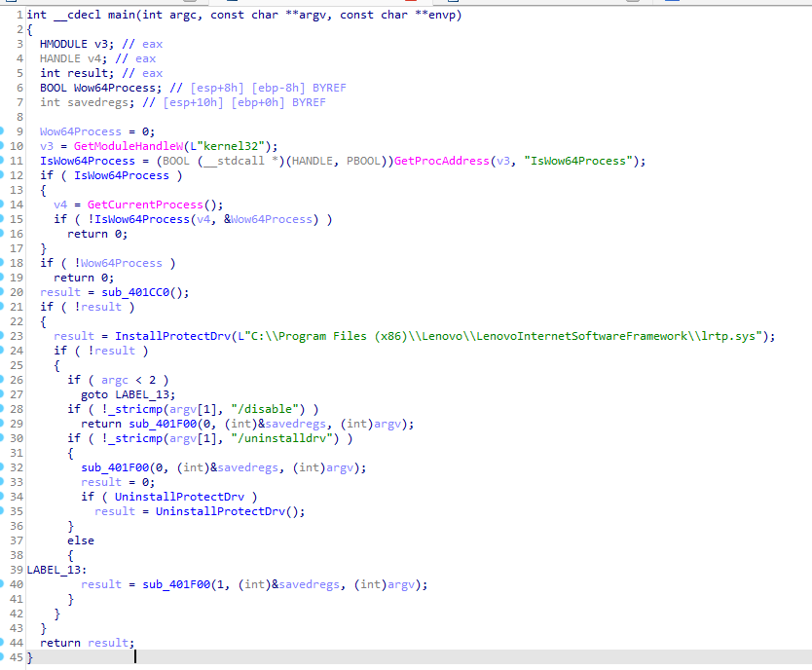This screenshot has width=812, height=670.
Task: Click _stricmp on the "/disable" line
Action: 135,409
